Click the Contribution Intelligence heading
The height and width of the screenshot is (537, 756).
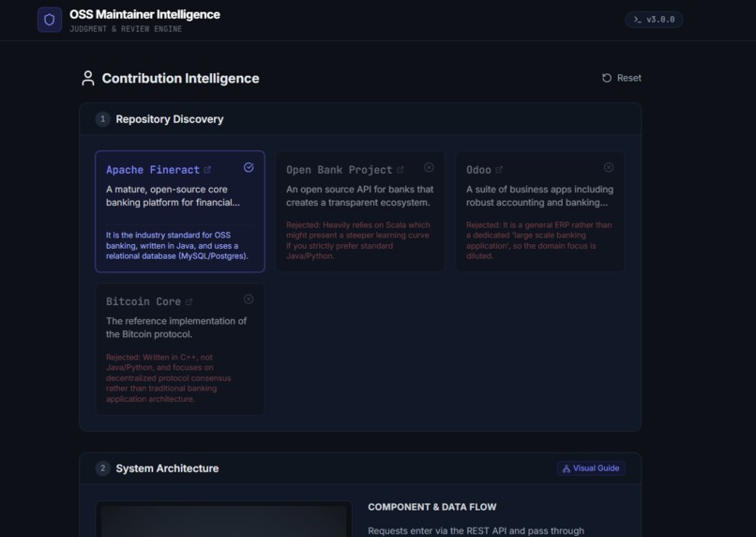pos(180,78)
